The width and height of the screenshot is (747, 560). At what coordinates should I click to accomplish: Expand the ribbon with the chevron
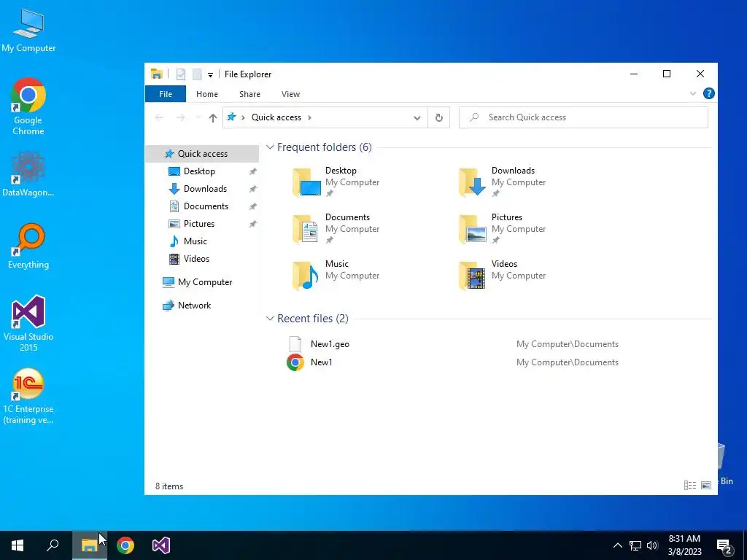pyautogui.click(x=693, y=94)
